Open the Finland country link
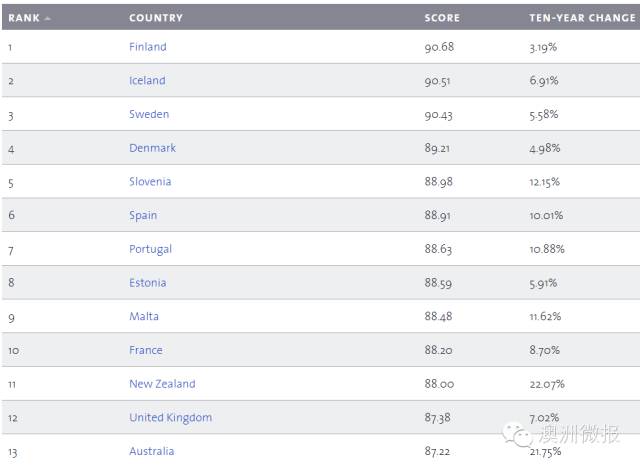This screenshot has width=640, height=466. [148, 47]
